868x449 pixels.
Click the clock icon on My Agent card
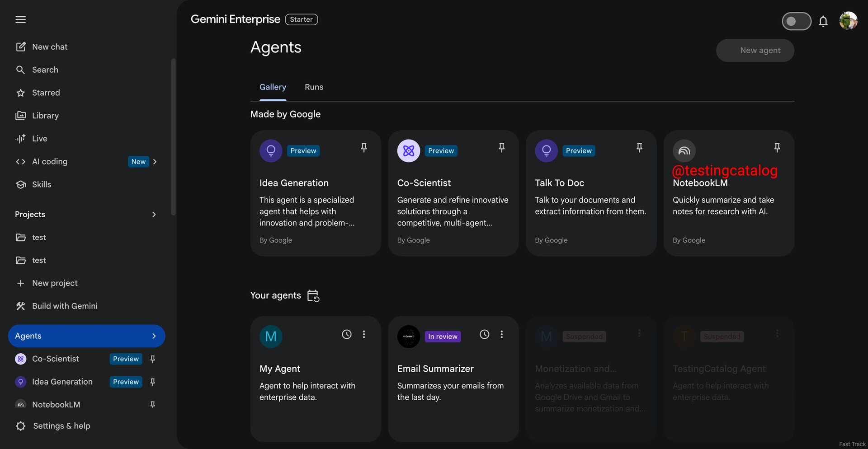point(347,334)
